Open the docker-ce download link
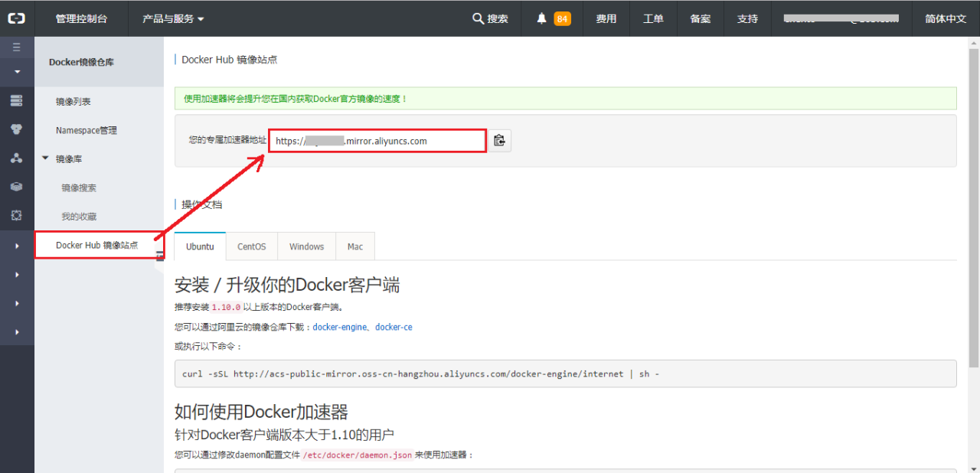The image size is (980, 473). [394, 327]
